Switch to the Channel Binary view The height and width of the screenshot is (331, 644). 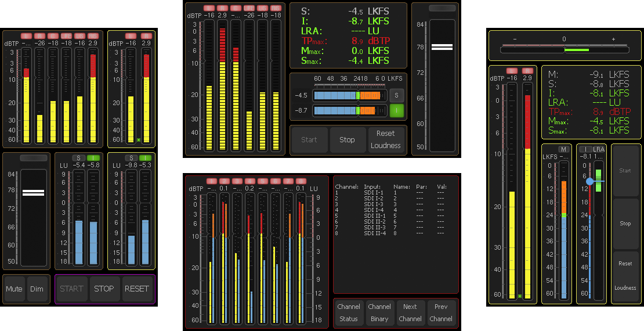379,312
